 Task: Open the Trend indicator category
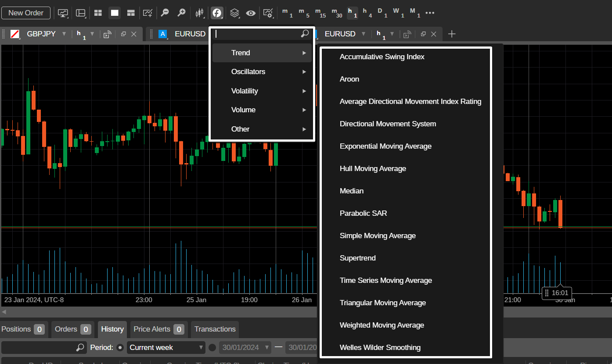262,53
